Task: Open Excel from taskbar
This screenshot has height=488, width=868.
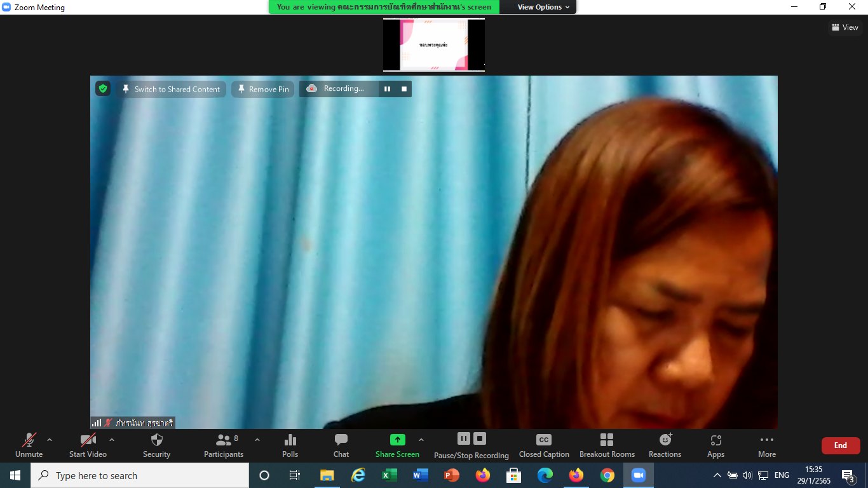Action: click(x=390, y=475)
